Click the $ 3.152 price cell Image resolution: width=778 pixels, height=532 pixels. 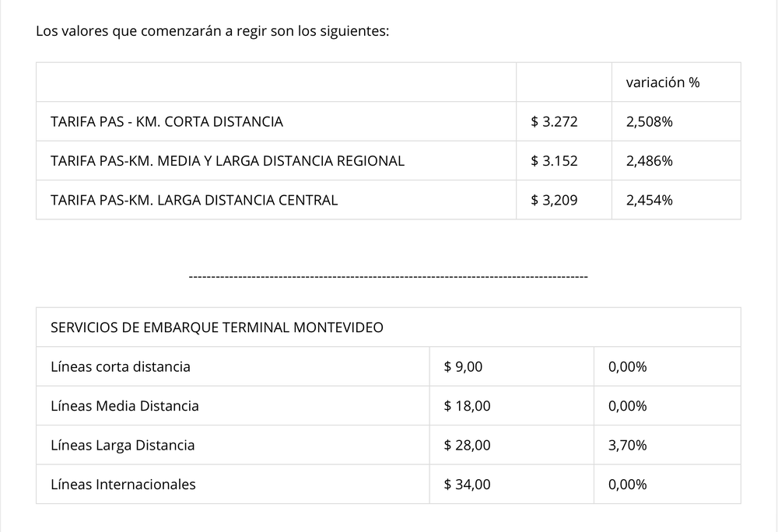click(554, 161)
